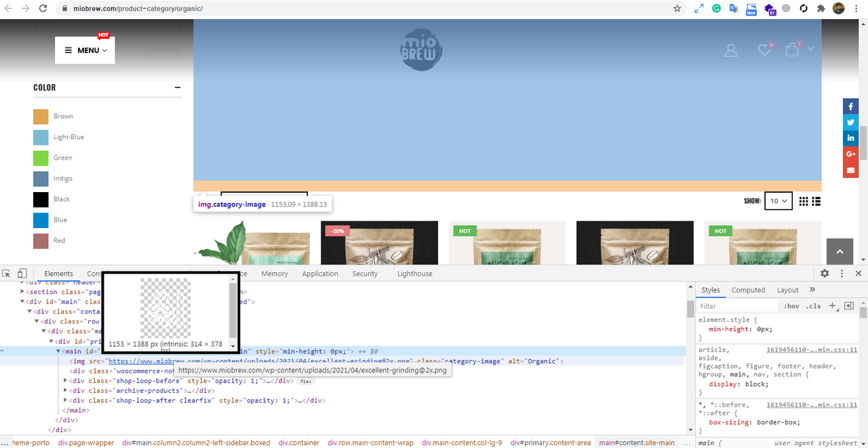Open the excellent-grinding image src link
Screen dimensions: 868x448
tap(260, 361)
